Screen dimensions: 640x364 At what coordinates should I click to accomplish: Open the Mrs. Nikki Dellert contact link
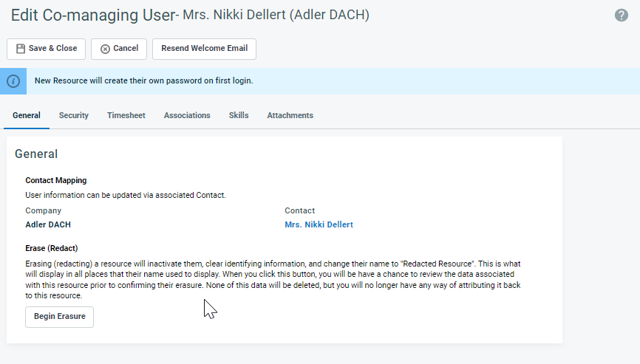319,224
